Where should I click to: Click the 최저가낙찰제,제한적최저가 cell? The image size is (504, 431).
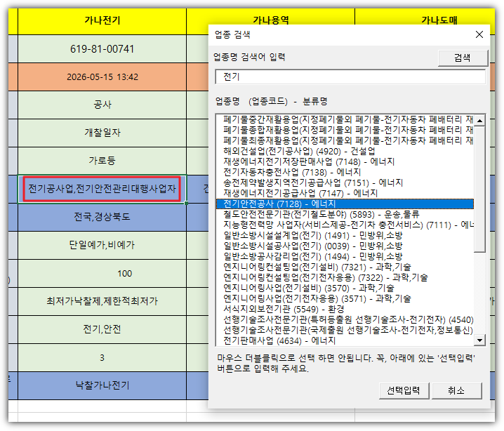click(x=102, y=301)
